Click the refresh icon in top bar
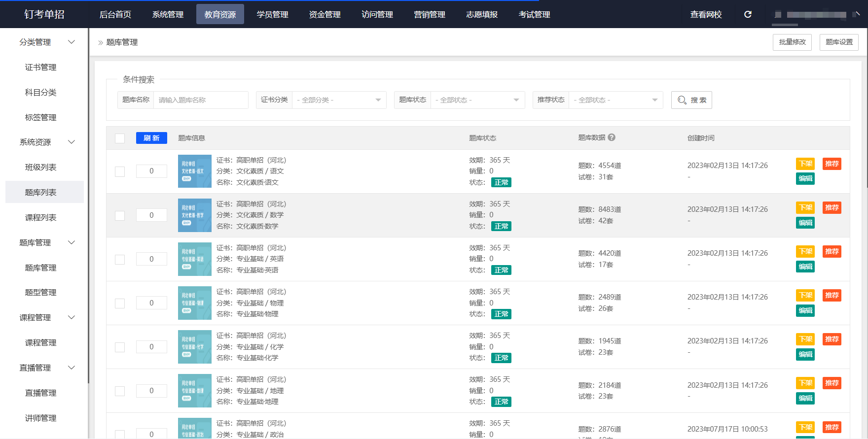The width and height of the screenshot is (868, 439). coord(748,14)
